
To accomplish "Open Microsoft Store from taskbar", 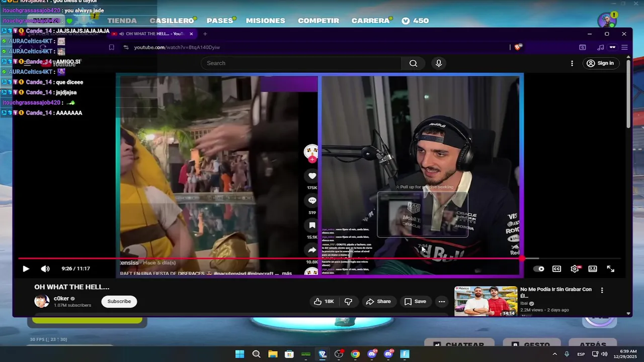I will coord(289,354).
